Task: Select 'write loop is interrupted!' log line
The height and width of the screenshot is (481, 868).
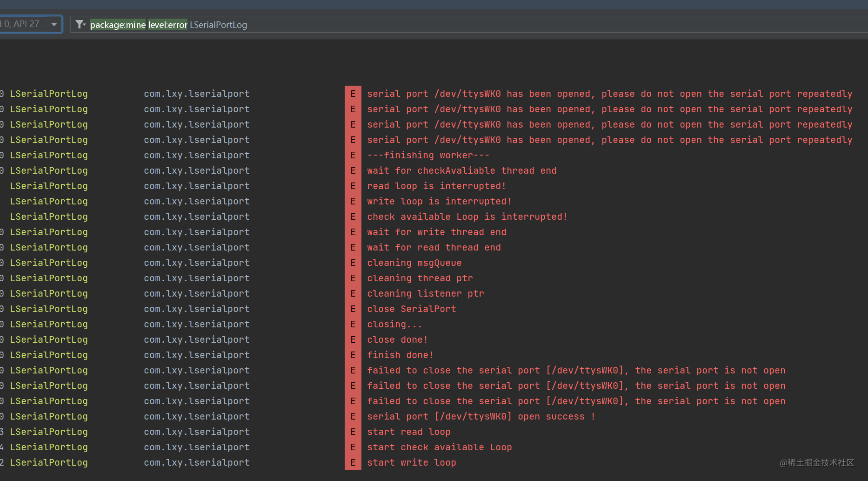Action: [439, 201]
